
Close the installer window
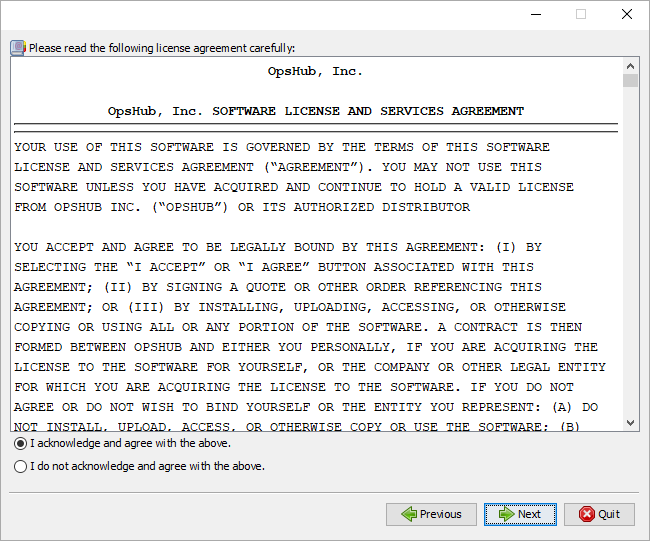(627, 14)
